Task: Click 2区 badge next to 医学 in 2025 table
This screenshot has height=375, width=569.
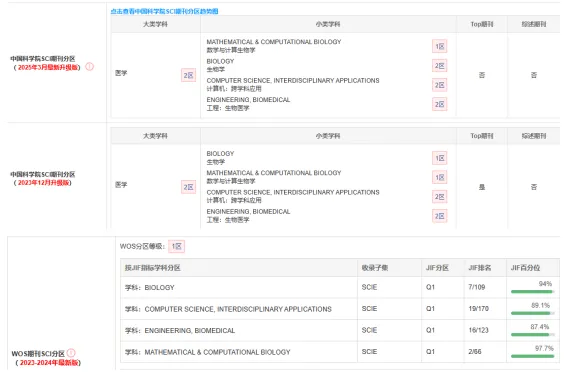Action: point(188,75)
